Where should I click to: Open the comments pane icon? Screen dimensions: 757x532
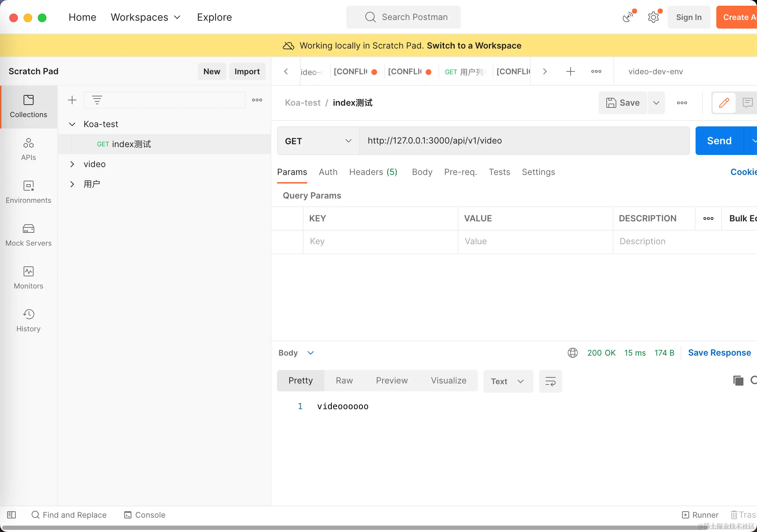click(x=747, y=103)
